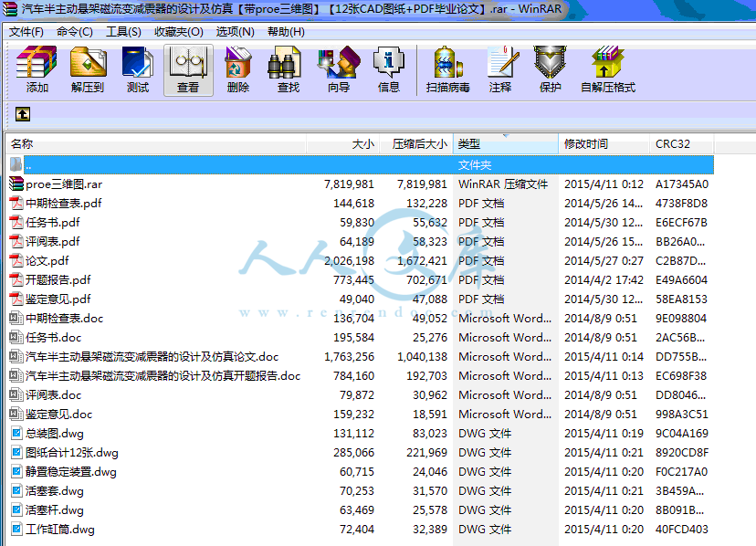Click the date 2015/4/11 0:19
The image size is (756, 546).
[x=604, y=433]
